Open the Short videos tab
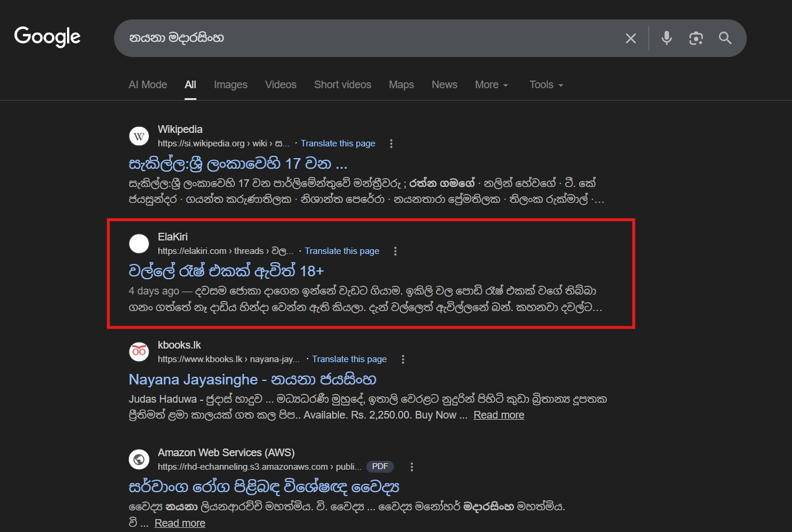The image size is (792, 532). [343, 85]
